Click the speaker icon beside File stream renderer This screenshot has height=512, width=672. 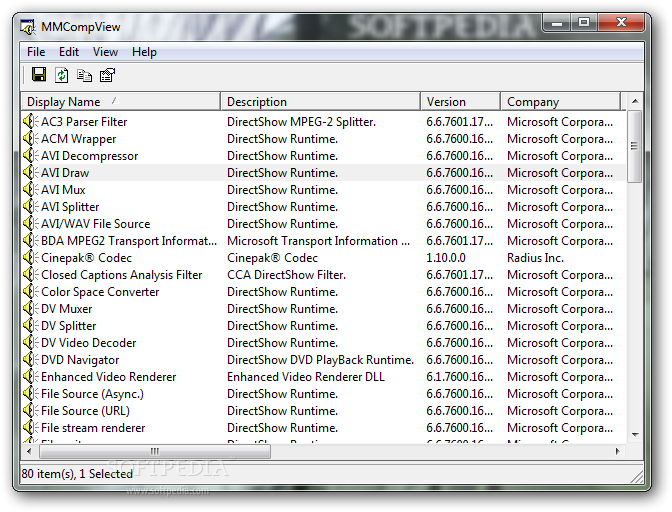click(31, 428)
